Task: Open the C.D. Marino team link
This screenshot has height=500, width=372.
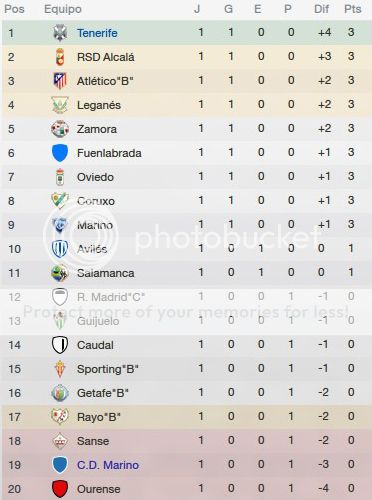Action: click(x=108, y=465)
